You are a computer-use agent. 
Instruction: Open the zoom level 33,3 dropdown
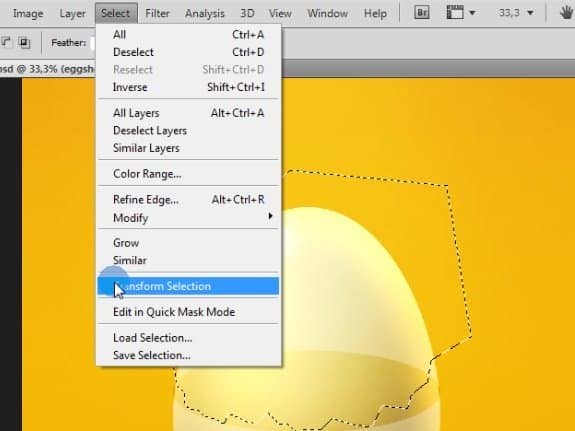point(516,13)
